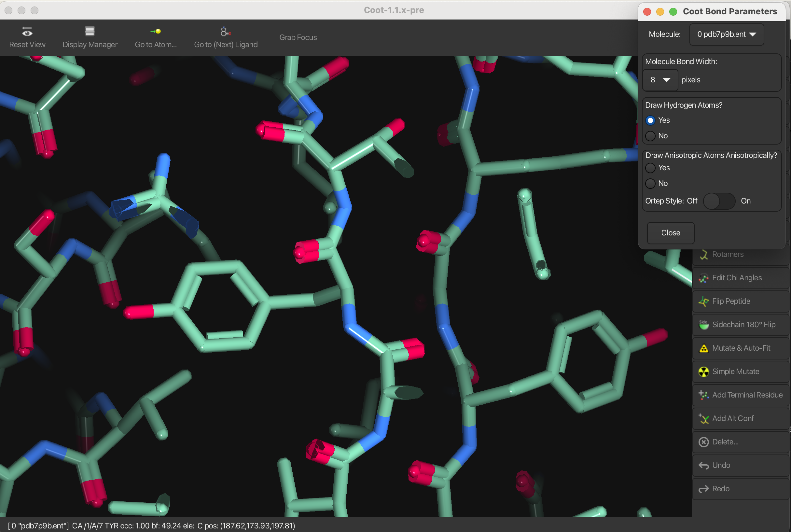This screenshot has width=791, height=532.
Task: Select No for Draw Hydrogen Atoms
Action: (650, 136)
